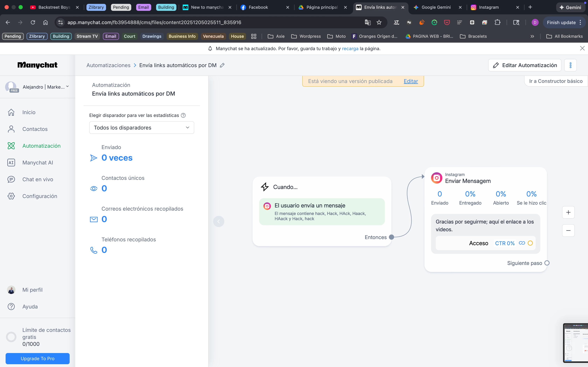Click the minus zoom-out button on canvas
588x367 pixels.
[568, 230]
